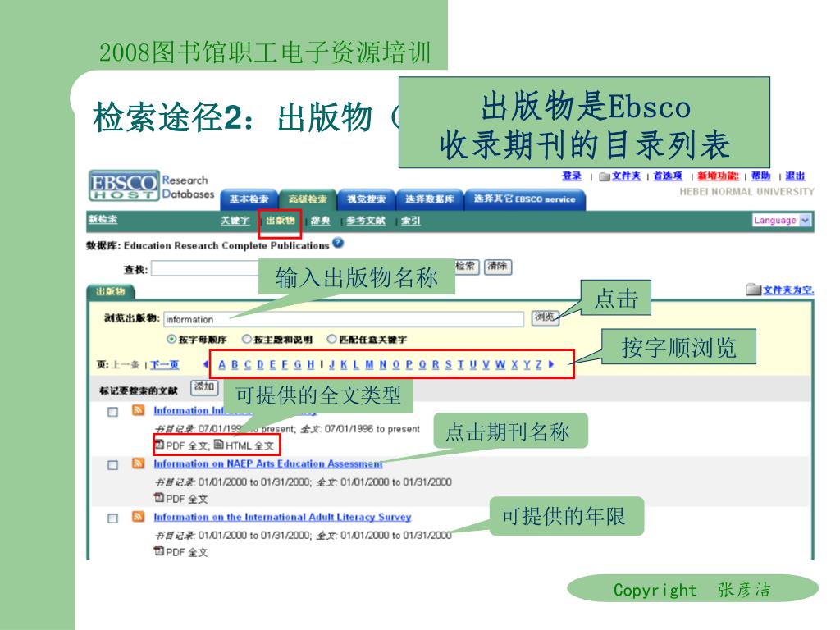Check box for International Adult Literacy Survey
The image size is (840, 630).
113,518
